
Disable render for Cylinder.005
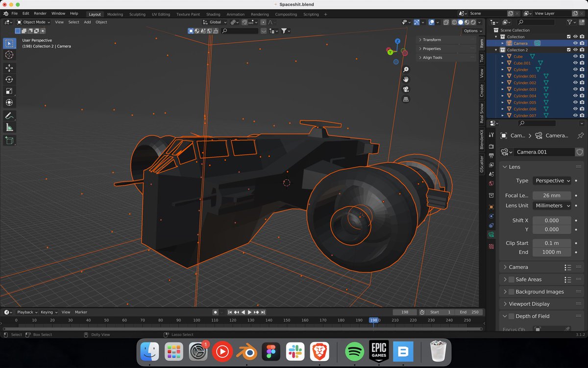pos(582,103)
